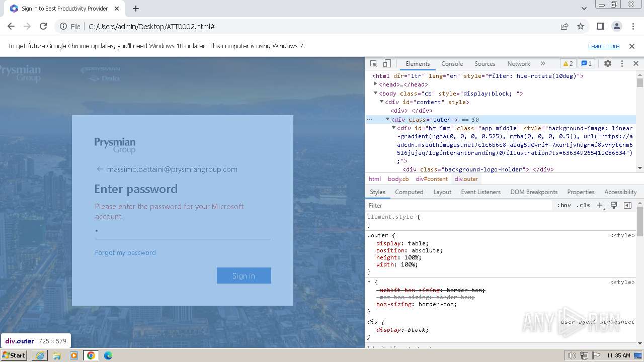Toggle computed styles sidebar icon

coord(627,206)
